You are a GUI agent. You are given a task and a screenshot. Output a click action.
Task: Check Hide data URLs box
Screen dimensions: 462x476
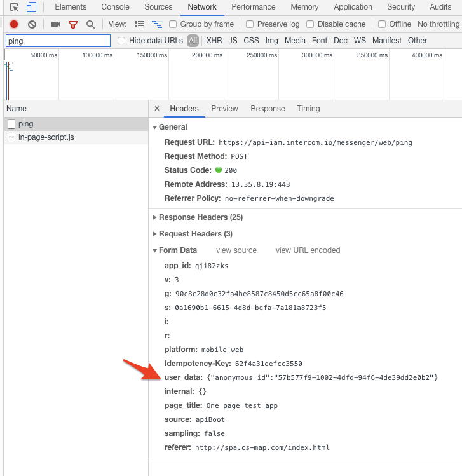pyautogui.click(x=121, y=41)
